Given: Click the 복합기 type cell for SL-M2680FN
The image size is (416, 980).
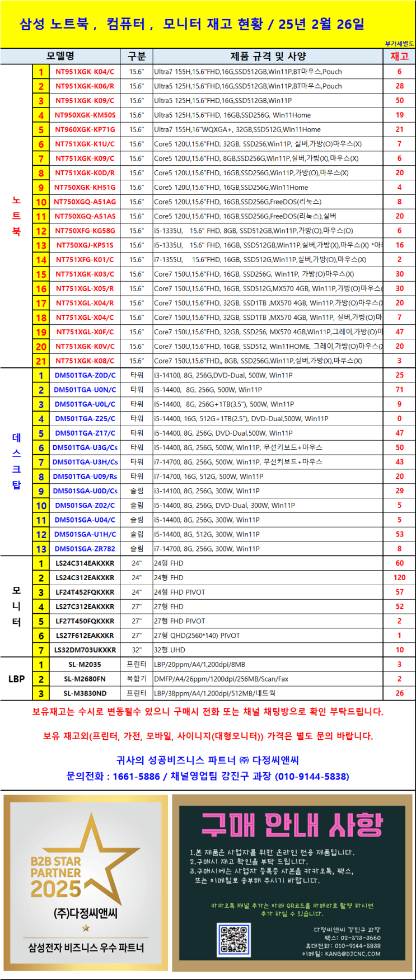Looking at the screenshot, I should [x=137, y=679].
